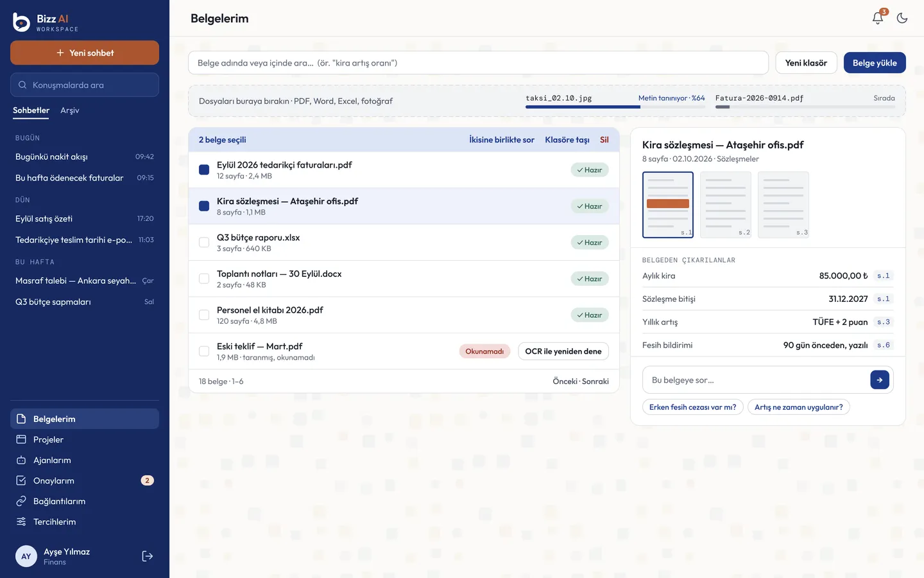Screen dimensions: 924x578
Task: Go to next page with Sonraki
Action: coord(595,381)
